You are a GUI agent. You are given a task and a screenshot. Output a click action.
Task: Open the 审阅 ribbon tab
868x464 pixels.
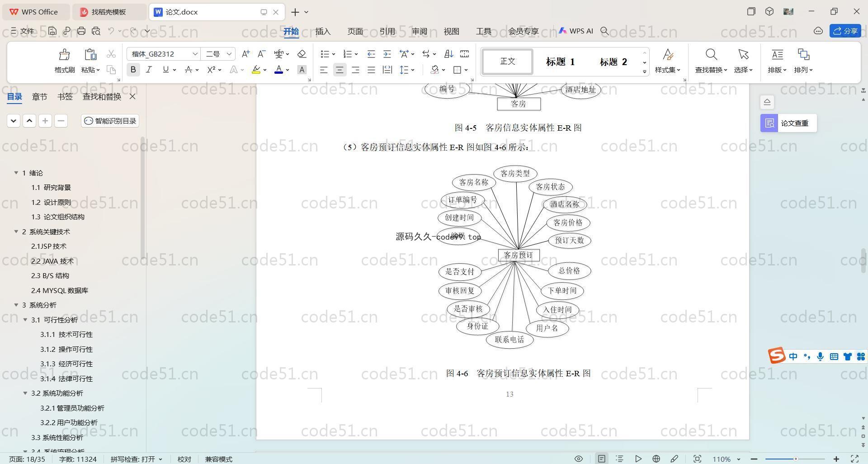tap(420, 31)
